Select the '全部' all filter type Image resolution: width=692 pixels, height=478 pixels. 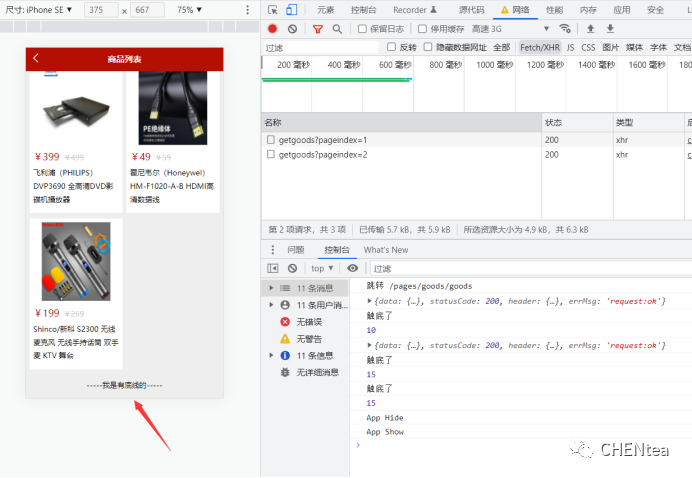click(502, 47)
